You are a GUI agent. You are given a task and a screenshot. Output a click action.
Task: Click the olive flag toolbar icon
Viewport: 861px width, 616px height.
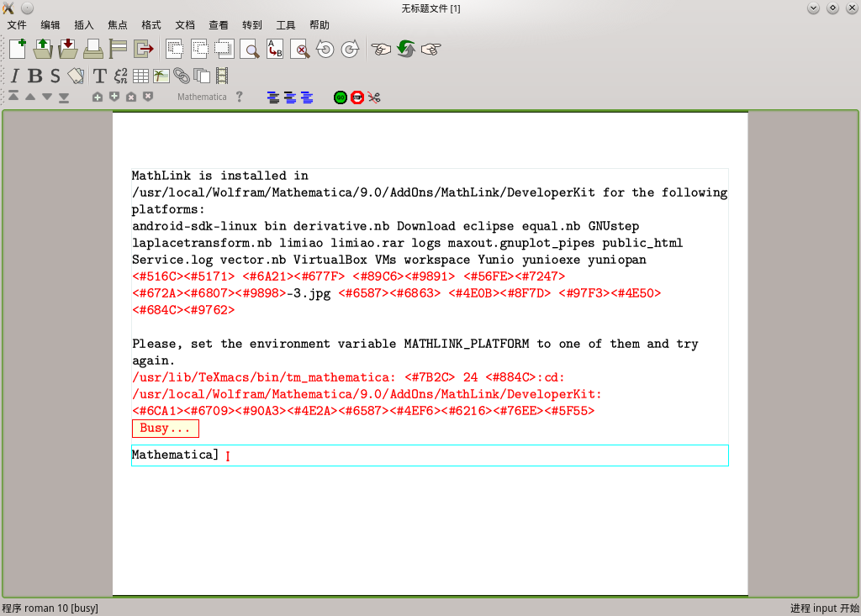point(118,49)
